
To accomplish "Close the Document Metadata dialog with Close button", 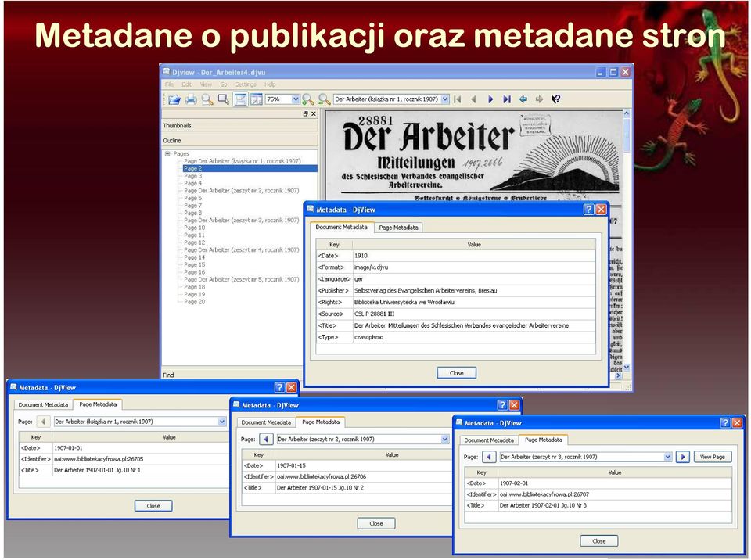I will pyautogui.click(x=456, y=373).
